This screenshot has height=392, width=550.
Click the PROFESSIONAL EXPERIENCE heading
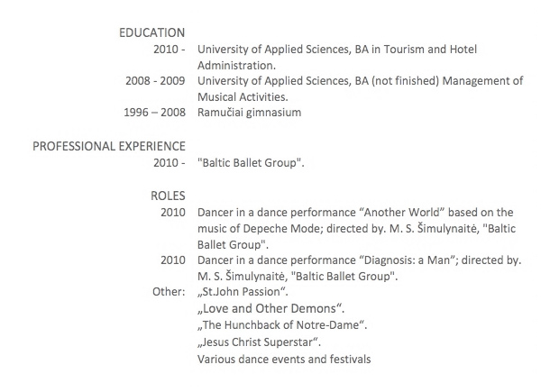(x=109, y=146)
